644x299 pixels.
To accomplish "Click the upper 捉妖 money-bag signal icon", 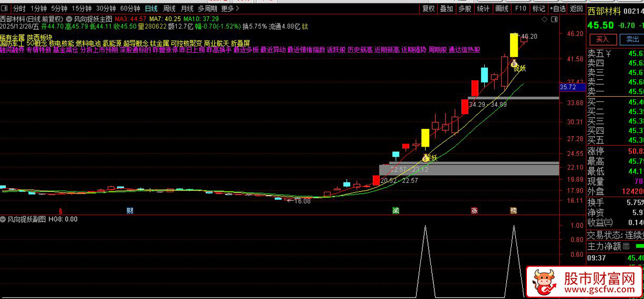I will (x=514, y=64).
